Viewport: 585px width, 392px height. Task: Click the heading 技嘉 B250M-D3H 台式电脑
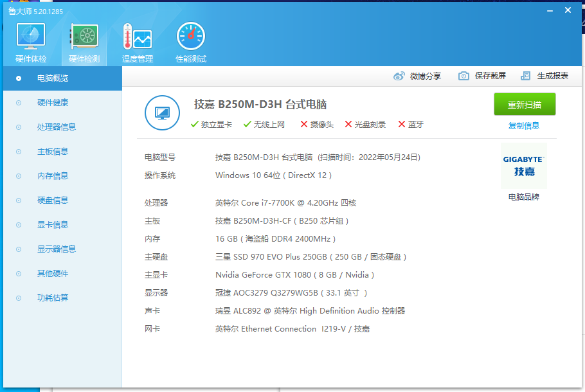pyautogui.click(x=260, y=105)
